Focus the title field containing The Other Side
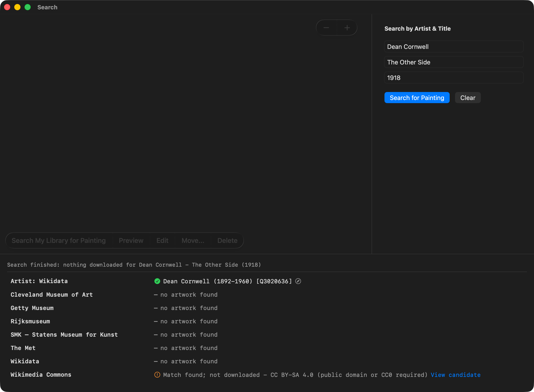This screenshot has height=392, width=534. click(x=454, y=62)
